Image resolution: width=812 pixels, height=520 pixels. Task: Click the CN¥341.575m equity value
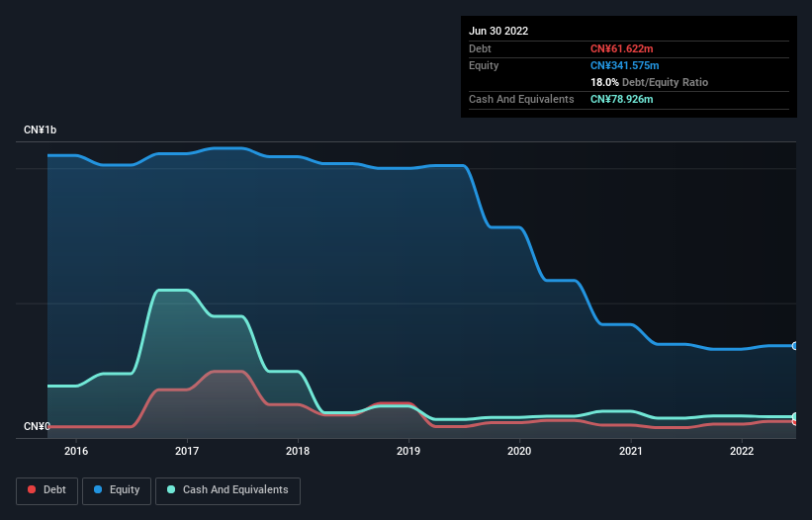coord(624,65)
